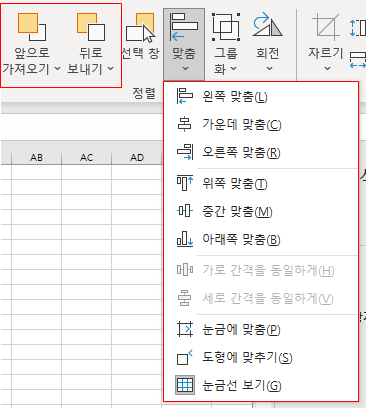Click the 도형에 맞추기 snap-to-shape icon
This screenshot has height=408, width=366.
point(185,357)
